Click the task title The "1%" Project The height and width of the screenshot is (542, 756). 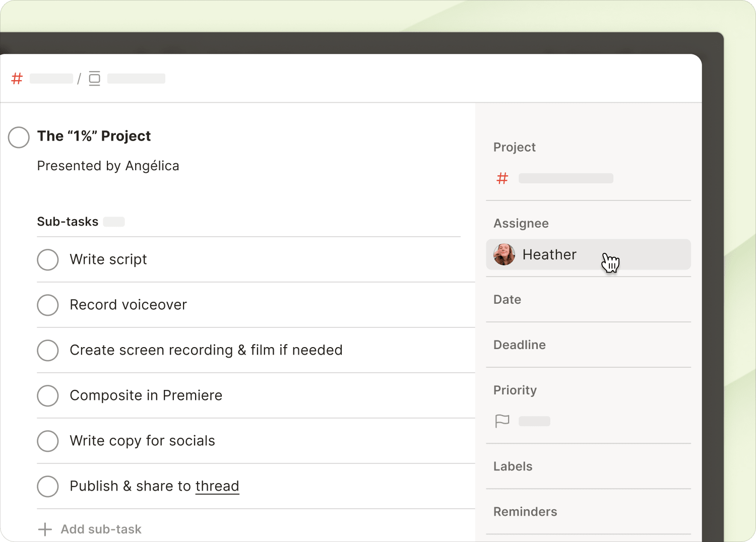94,136
